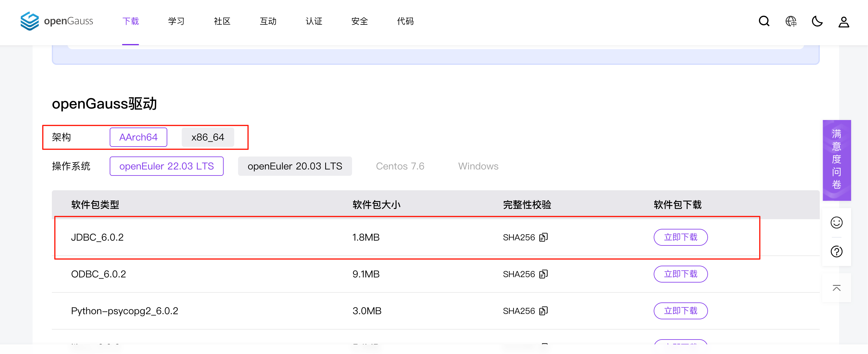Viewport: 868px width, 354px height.
Task: Copy SHA256 for JDBC_6.0.2
Action: pyautogui.click(x=543, y=237)
